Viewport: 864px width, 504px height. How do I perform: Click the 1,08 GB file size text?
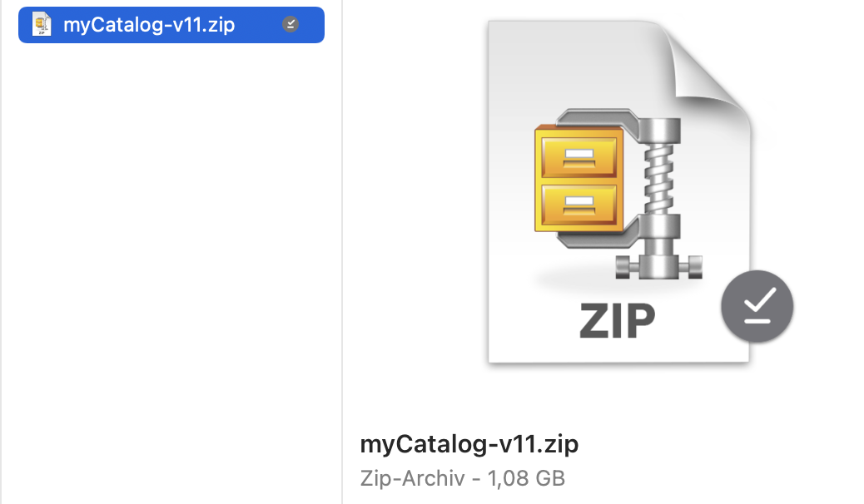526,478
